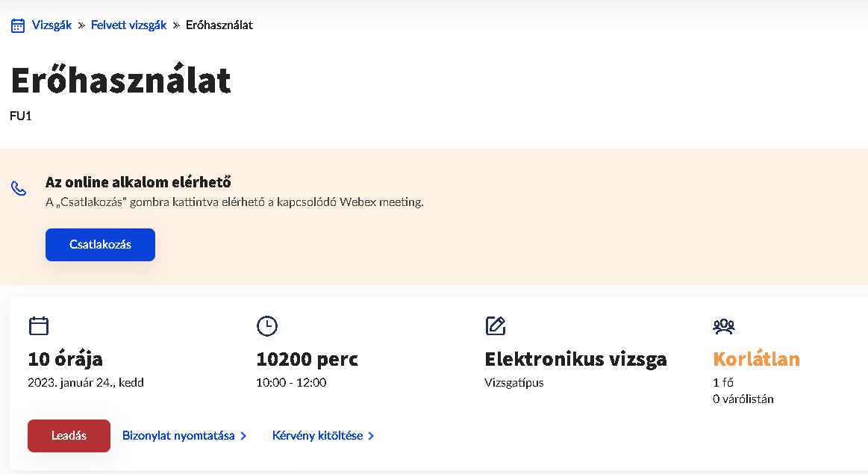Click the orange "Korlátlan" capacity text

[x=756, y=359]
